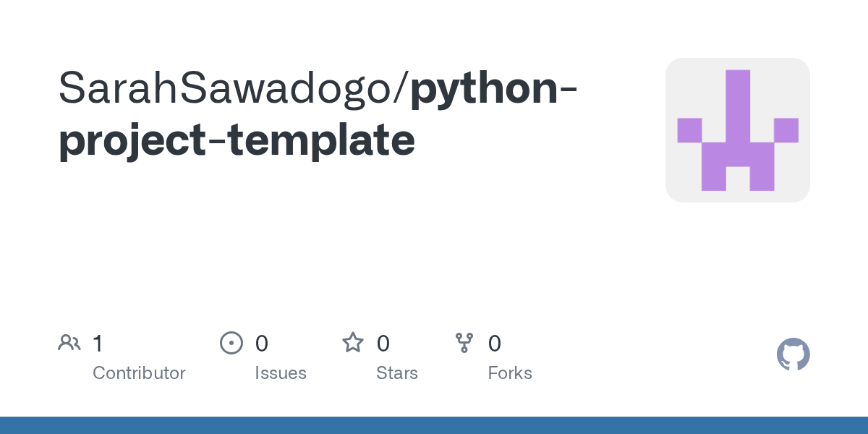
Task: Click the bold "python-" repository text
Action: (493, 88)
